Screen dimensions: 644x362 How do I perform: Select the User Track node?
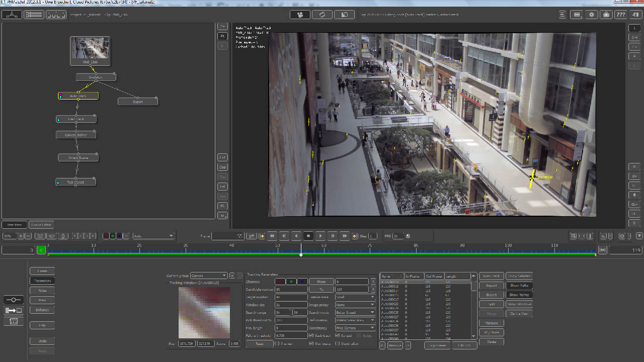pyautogui.click(x=76, y=119)
